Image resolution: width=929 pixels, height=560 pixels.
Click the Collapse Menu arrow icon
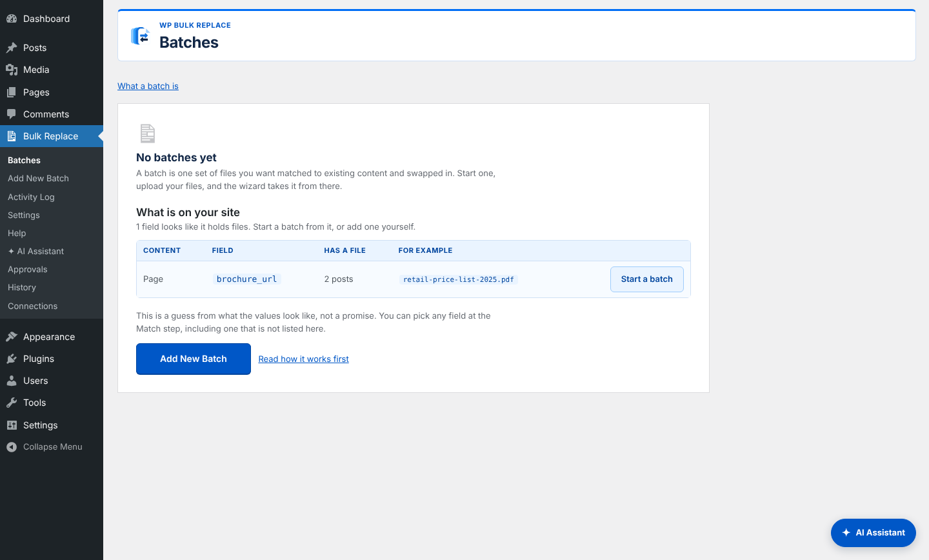[x=12, y=447]
